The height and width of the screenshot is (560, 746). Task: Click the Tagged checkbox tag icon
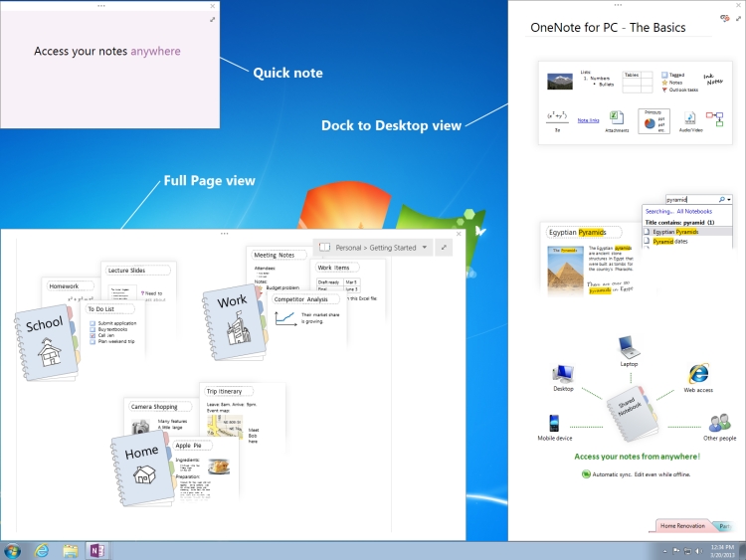(x=664, y=75)
